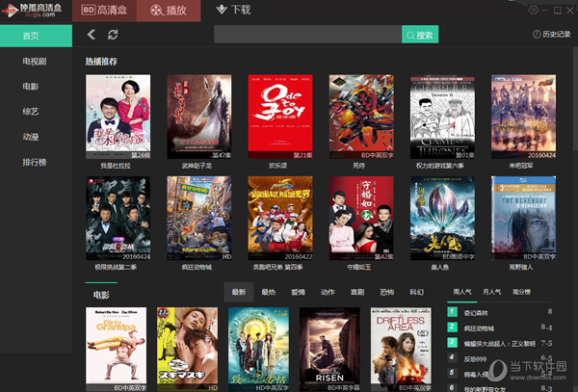The height and width of the screenshot is (392, 578).
Task: Open the 来吧冠军 poster
Action: 523,117
